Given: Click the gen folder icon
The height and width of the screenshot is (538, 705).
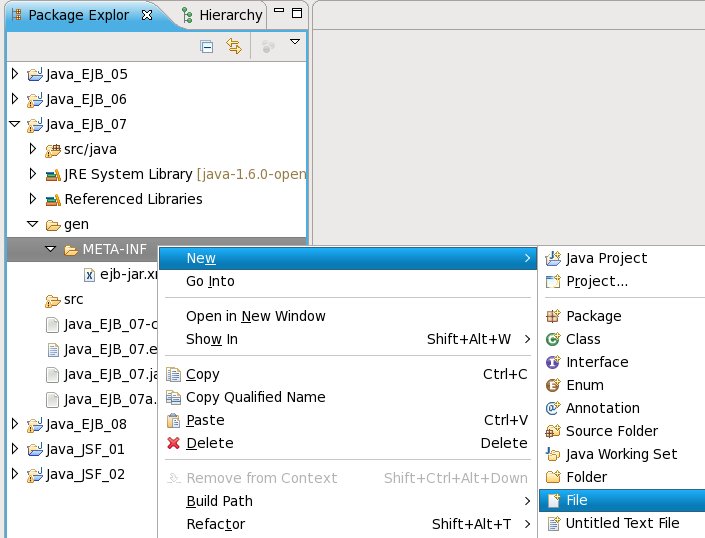Looking at the screenshot, I should pos(53,225).
